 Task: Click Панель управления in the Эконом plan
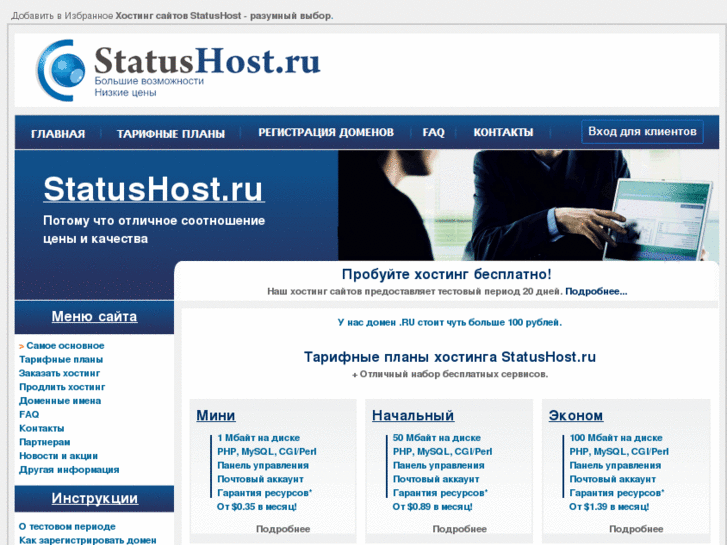pos(615,466)
